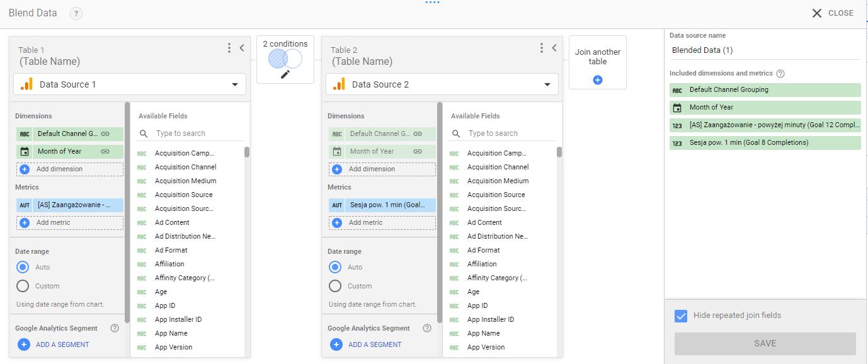
Task: Click AUT aggregation badge on Table 2 metric
Action: (x=337, y=205)
